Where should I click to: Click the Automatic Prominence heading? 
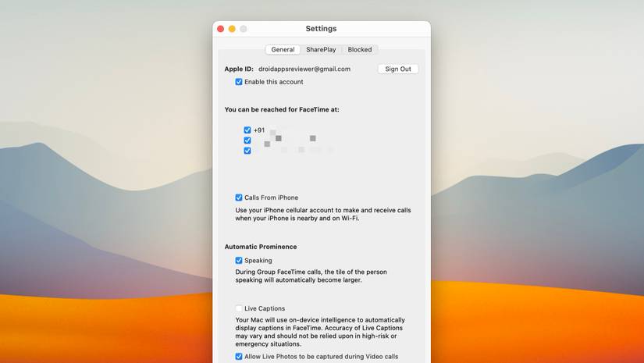point(261,247)
